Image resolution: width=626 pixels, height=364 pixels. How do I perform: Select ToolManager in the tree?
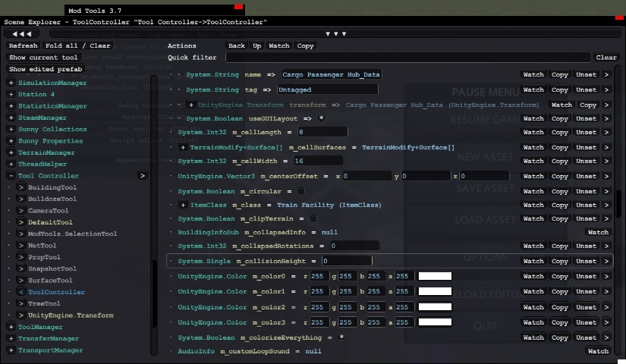(x=40, y=327)
